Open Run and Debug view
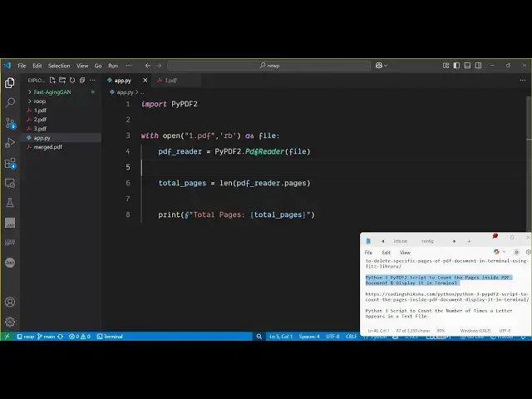This screenshot has width=532, height=399. pos(10,143)
